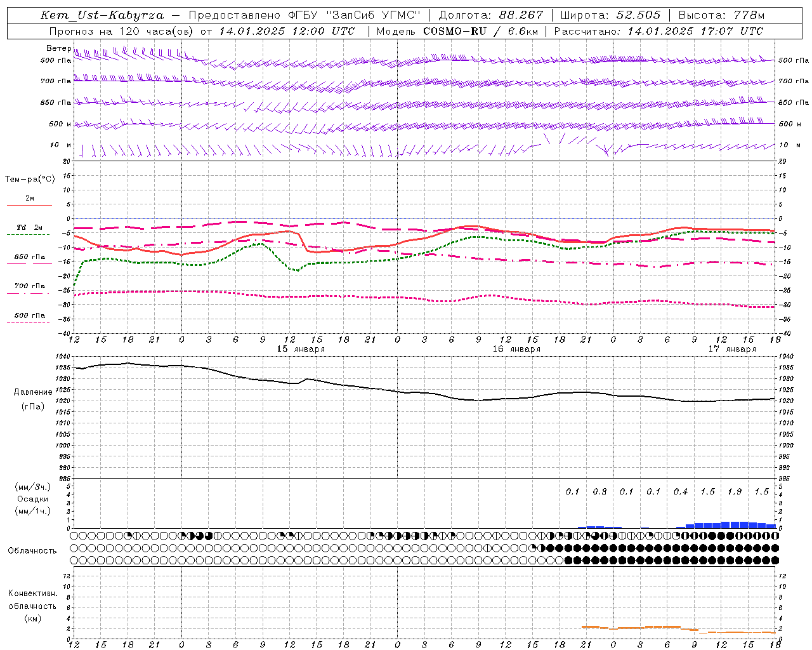Click the 850 гПа entry in temperature legend

tap(30, 257)
